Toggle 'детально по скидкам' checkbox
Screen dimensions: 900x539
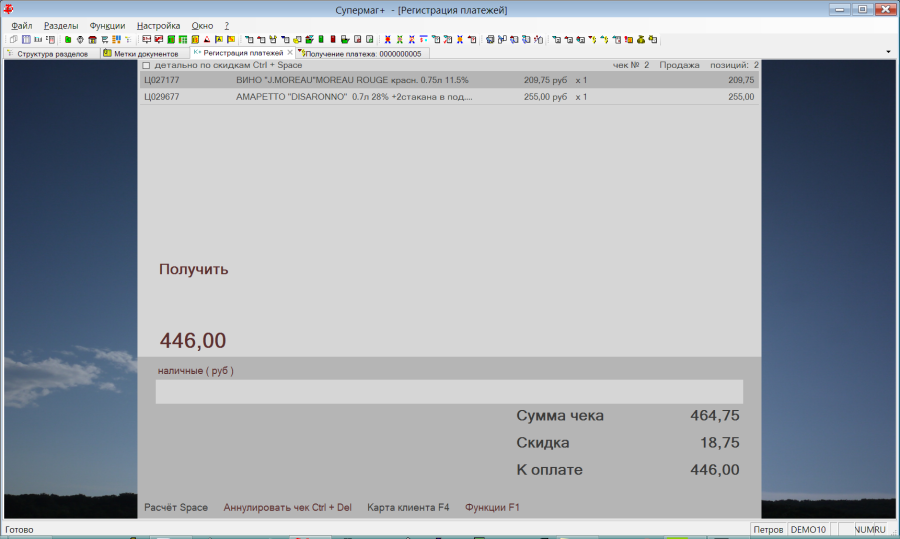[146, 65]
